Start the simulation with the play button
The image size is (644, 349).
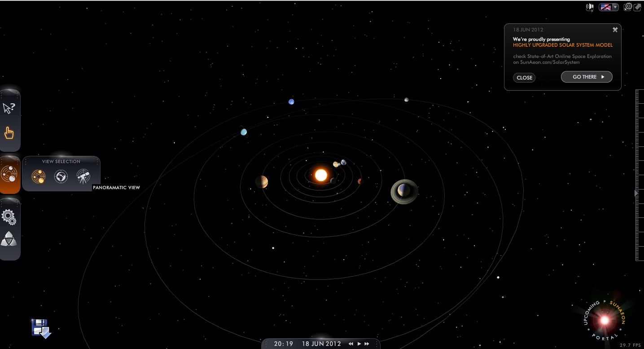[359, 344]
